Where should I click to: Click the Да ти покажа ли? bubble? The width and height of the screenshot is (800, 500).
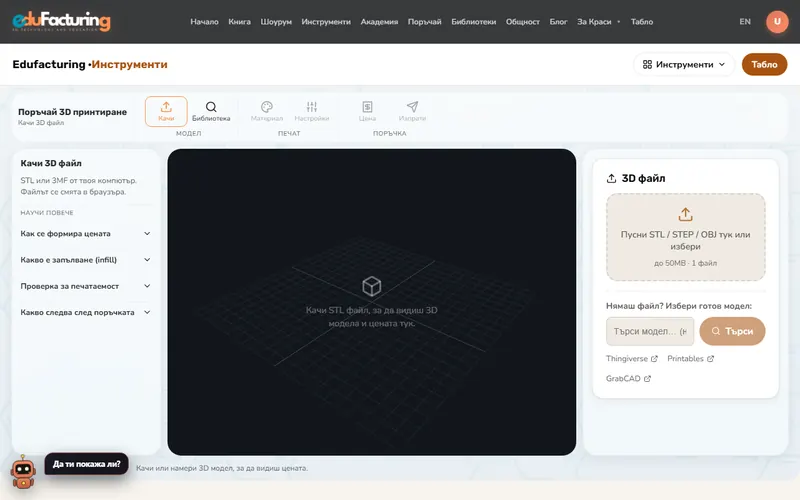(86, 464)
